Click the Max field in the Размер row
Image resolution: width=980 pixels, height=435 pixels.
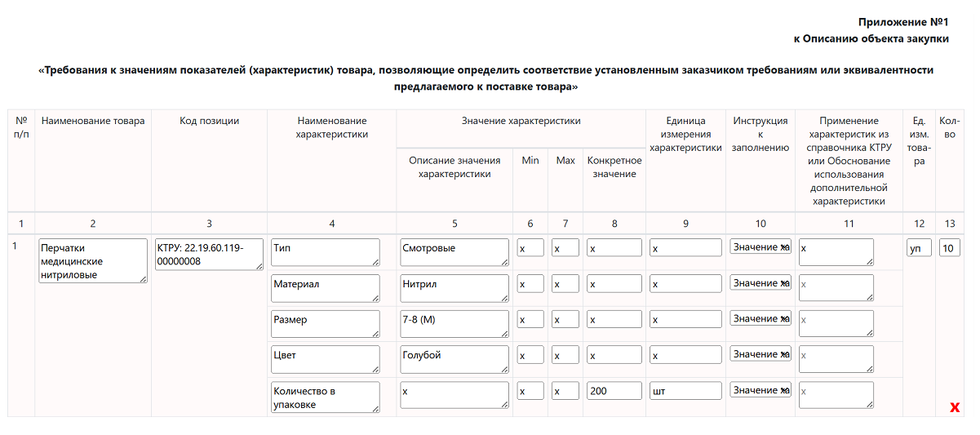pyautogui.click(x=565, y=319)
